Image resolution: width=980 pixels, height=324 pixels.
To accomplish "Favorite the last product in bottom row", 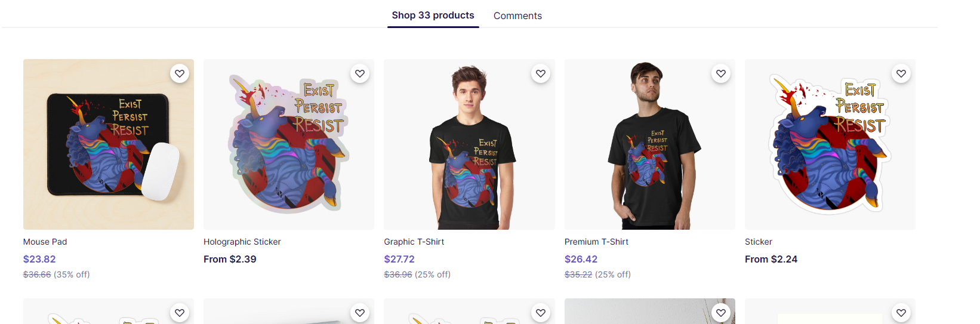I will (901, 313).
